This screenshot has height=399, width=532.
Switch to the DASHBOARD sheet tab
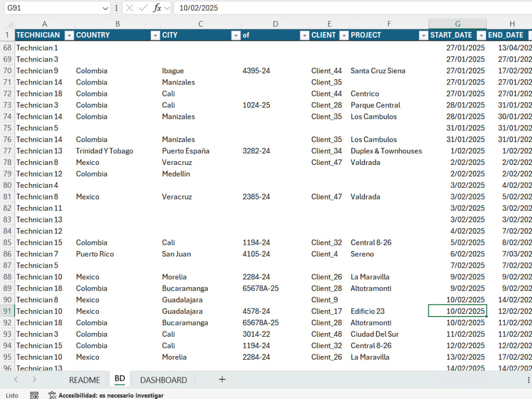(163, 380)
